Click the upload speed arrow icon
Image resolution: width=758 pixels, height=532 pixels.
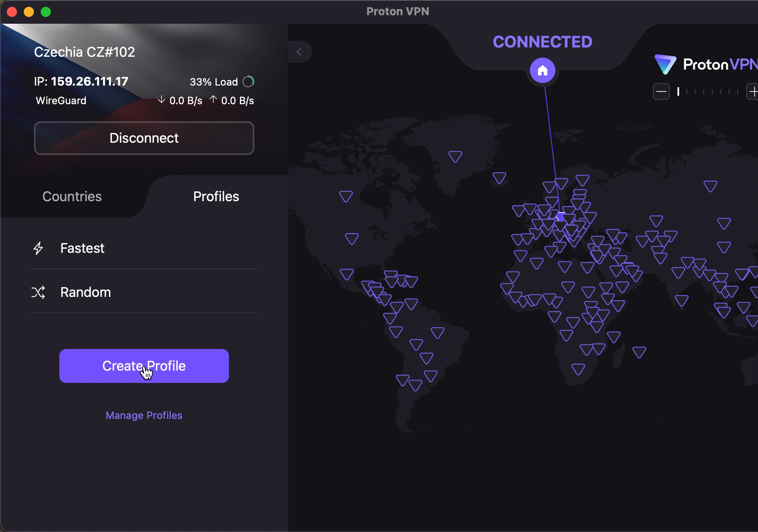(x=213, y=100)
